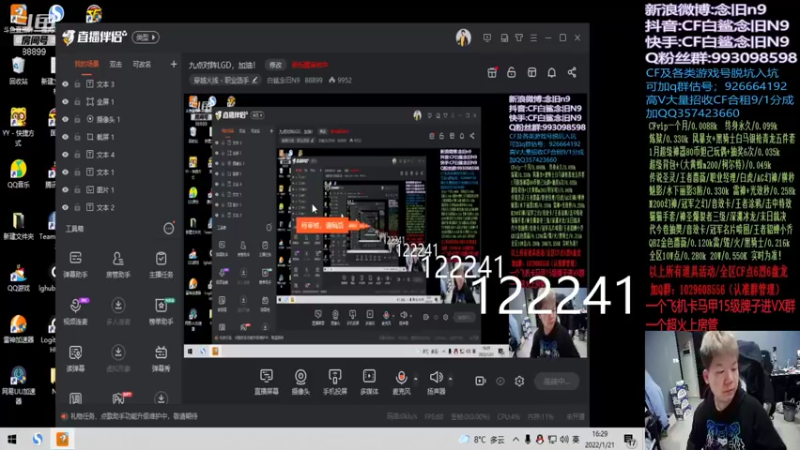Switch to the second scene tab

[116, 64]
